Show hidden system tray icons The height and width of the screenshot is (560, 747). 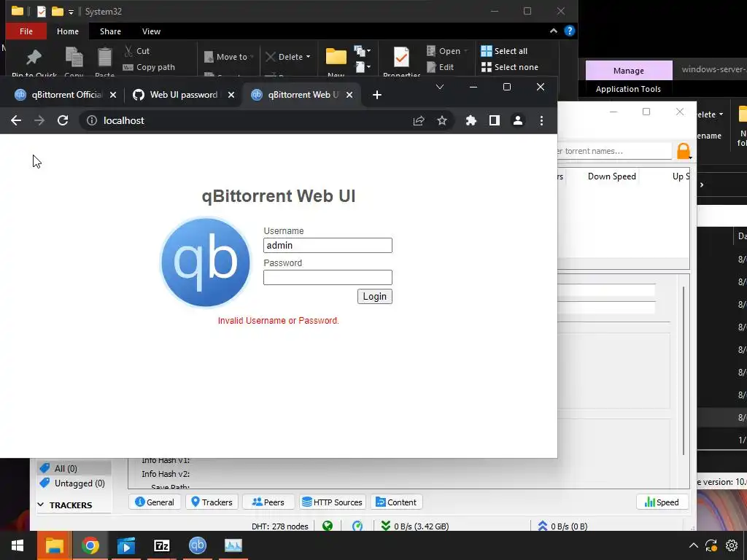pos(694,545)
